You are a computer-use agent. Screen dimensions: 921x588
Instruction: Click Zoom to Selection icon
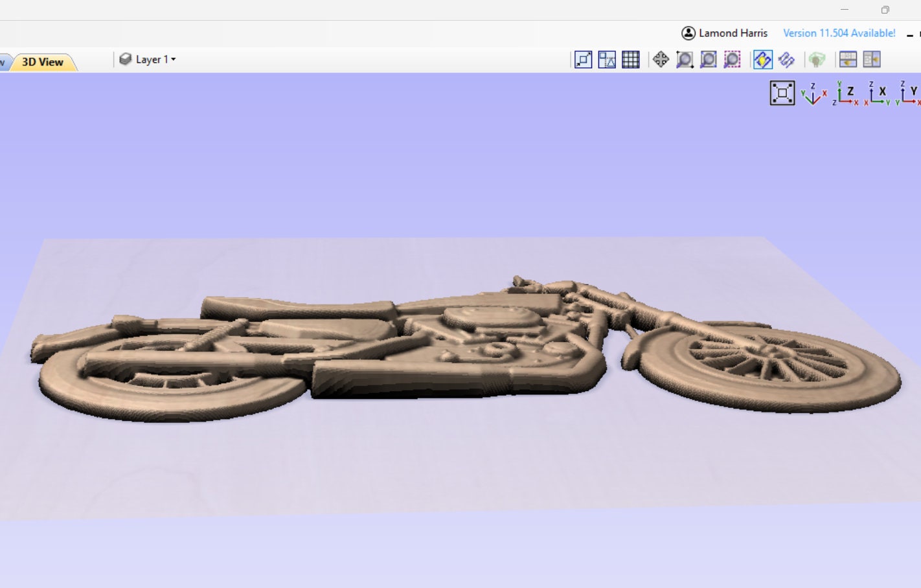coord(732,59)
